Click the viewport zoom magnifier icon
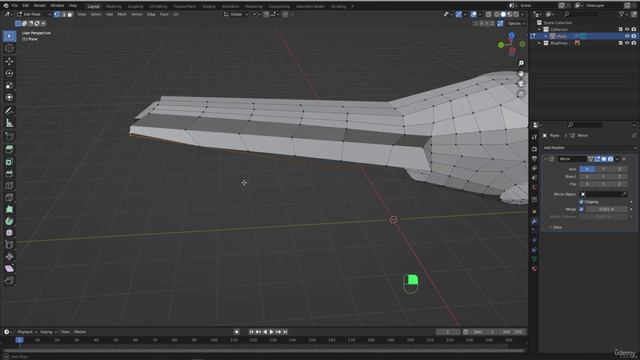The height and width of the screenshot is (360, 640). click(x=521, y=63)
